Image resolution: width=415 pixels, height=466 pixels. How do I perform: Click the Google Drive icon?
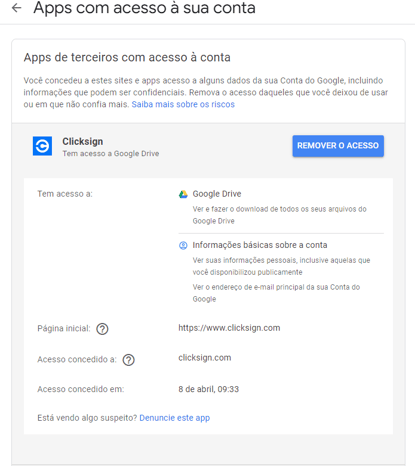tap(183, 194)
